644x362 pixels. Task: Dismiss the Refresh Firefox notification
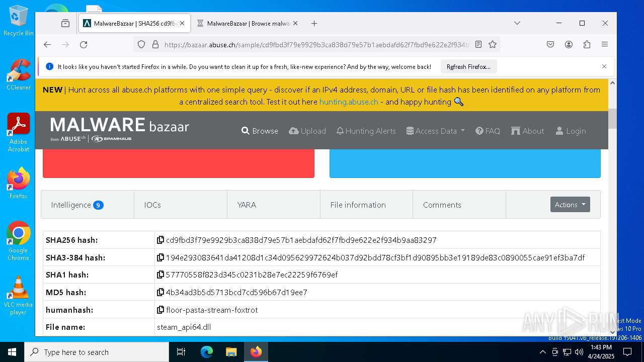click(604, 66)
